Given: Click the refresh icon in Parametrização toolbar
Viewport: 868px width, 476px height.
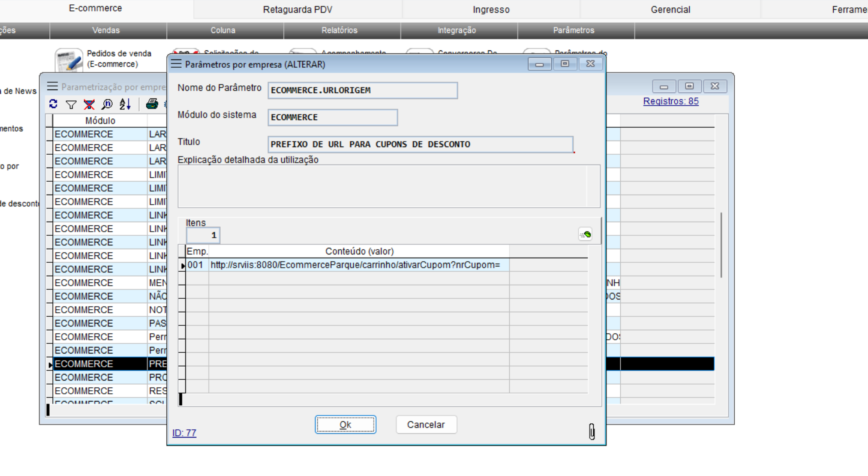Looking at the screenshot, I should click(53, 104).
